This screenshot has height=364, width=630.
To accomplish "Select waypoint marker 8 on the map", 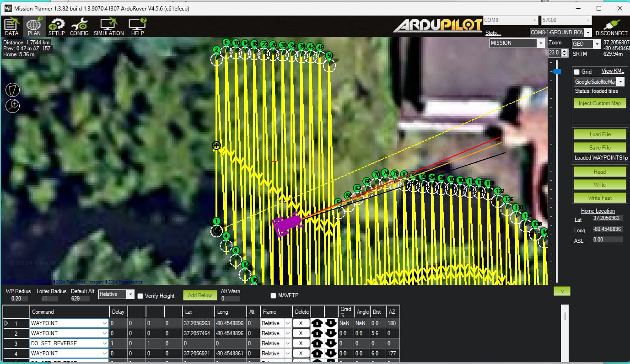I will click(x=236, y=251).
